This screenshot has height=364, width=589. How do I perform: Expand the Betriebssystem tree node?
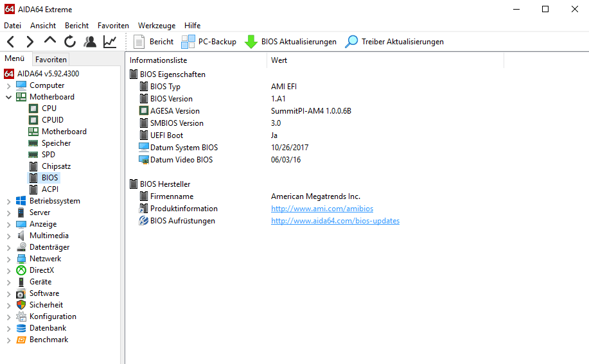(x=8, y=202)
